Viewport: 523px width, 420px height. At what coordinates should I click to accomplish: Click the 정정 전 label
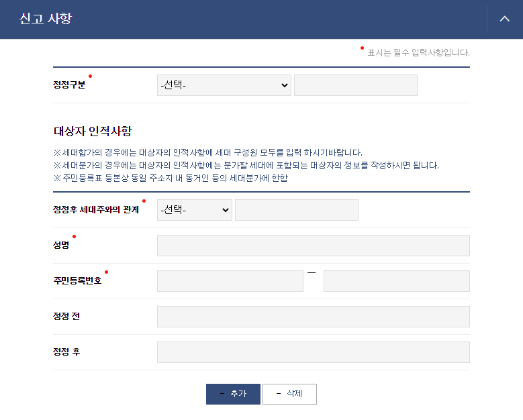(x=66, y=316)
